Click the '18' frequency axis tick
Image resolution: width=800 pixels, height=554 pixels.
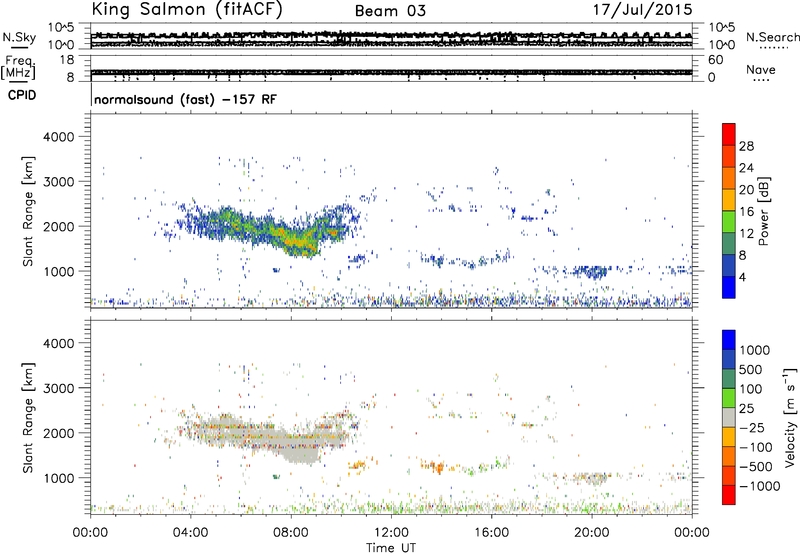[x=67, y=60]
